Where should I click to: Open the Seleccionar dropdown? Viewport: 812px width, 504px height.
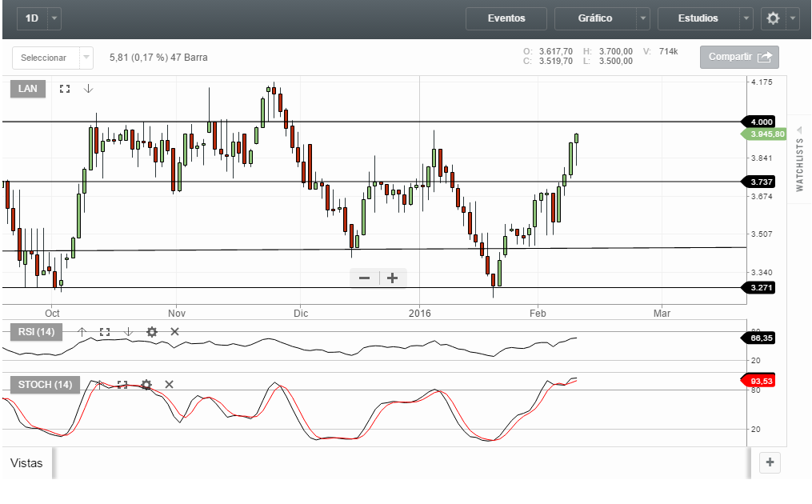point(52,58)
